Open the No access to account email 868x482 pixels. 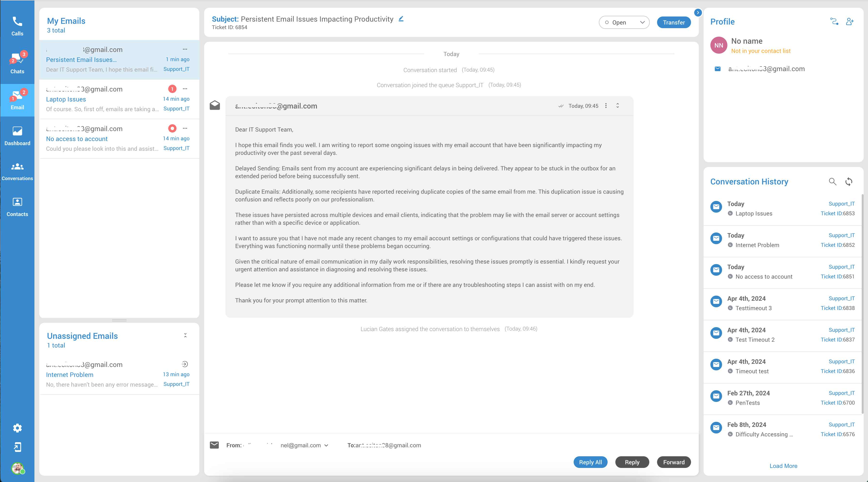point(119,139)
